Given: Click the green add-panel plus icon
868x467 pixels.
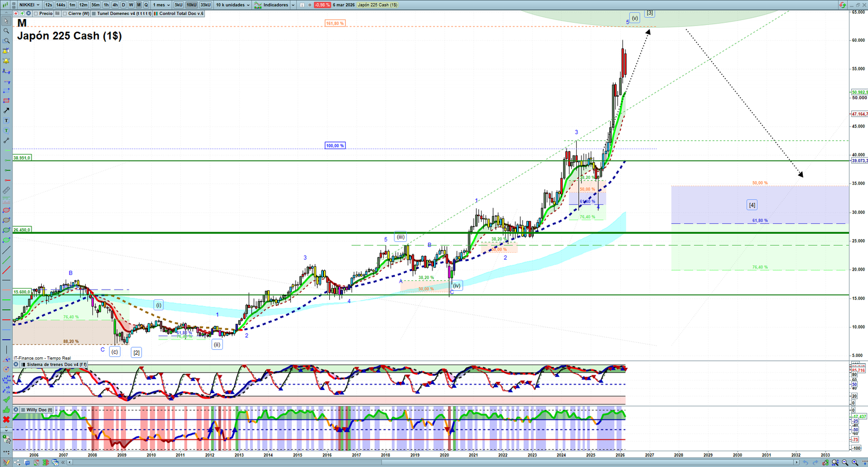Looking at the screenshot, I should (x=22, y=14).
